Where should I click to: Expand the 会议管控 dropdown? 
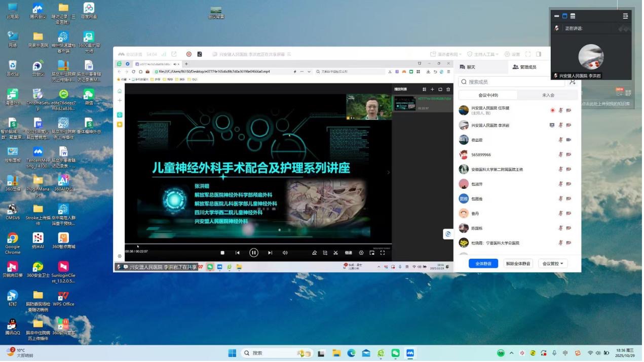click(553, 264)
